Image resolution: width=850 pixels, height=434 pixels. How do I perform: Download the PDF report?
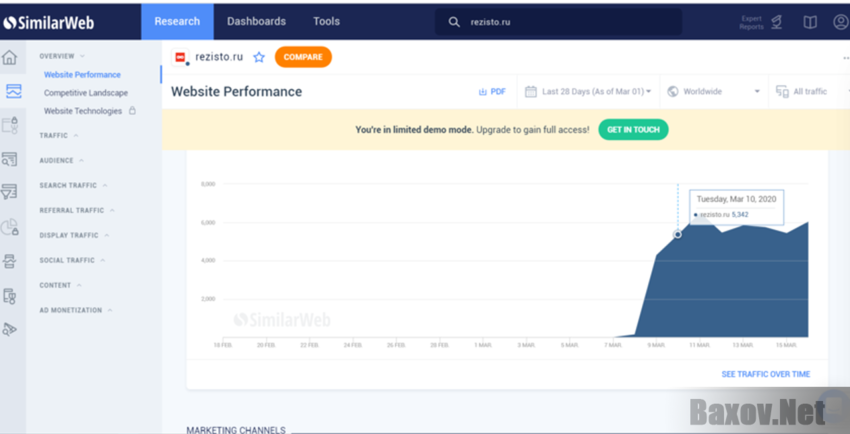492,92
